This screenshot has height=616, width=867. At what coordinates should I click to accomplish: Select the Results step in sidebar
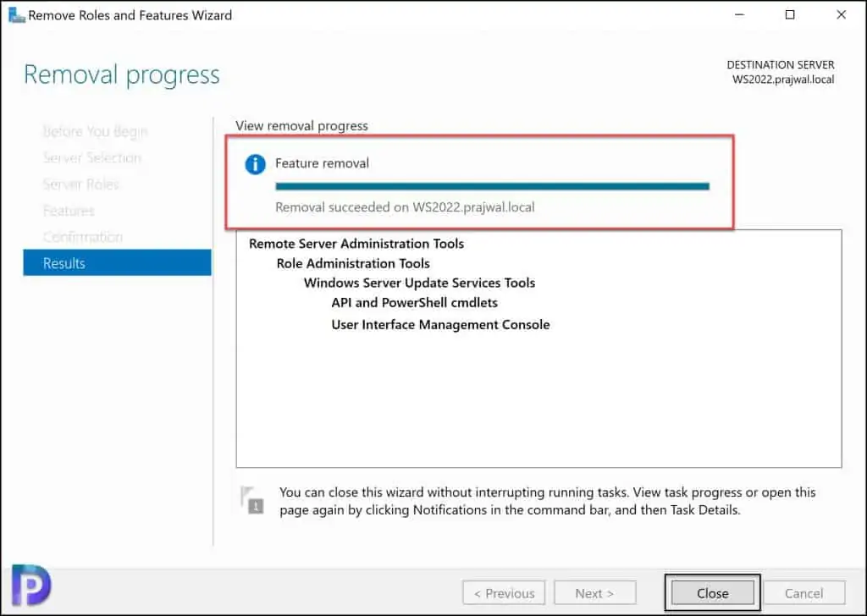(117, 262)
